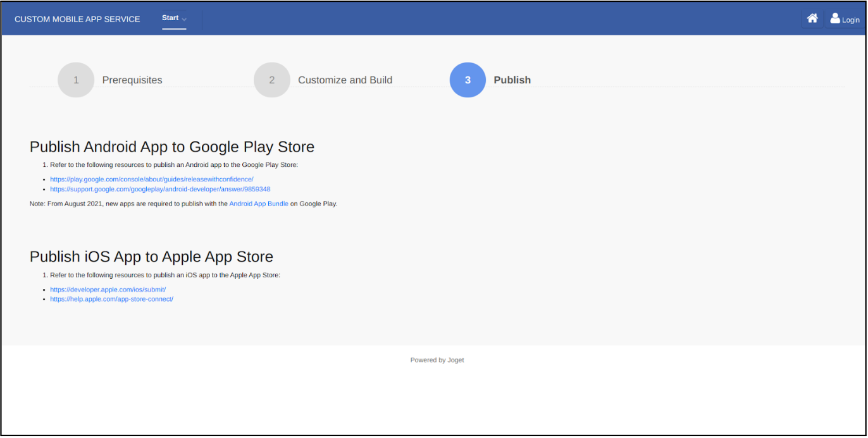Click the Publish Android App heading
The width and height of the screenshot is (868, 438).
pyautogui.click(x=172, y=147)
